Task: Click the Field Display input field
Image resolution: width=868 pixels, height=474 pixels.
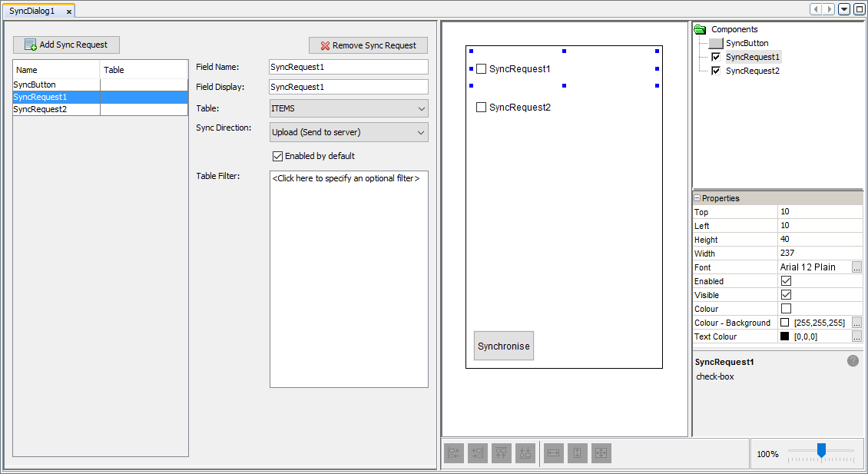Action: click(x=348, y=87)
